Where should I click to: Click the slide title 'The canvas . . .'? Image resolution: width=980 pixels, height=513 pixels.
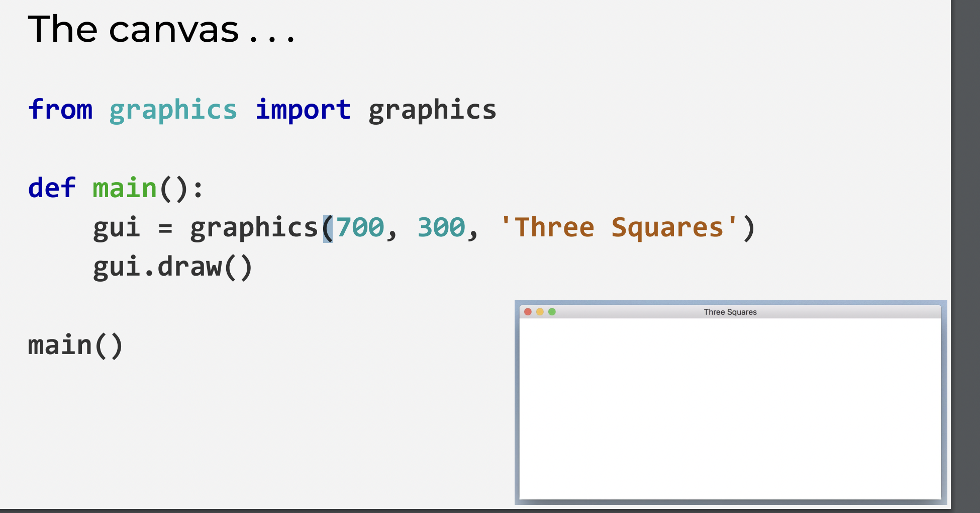pyautogui.click(x=161, y=29)
